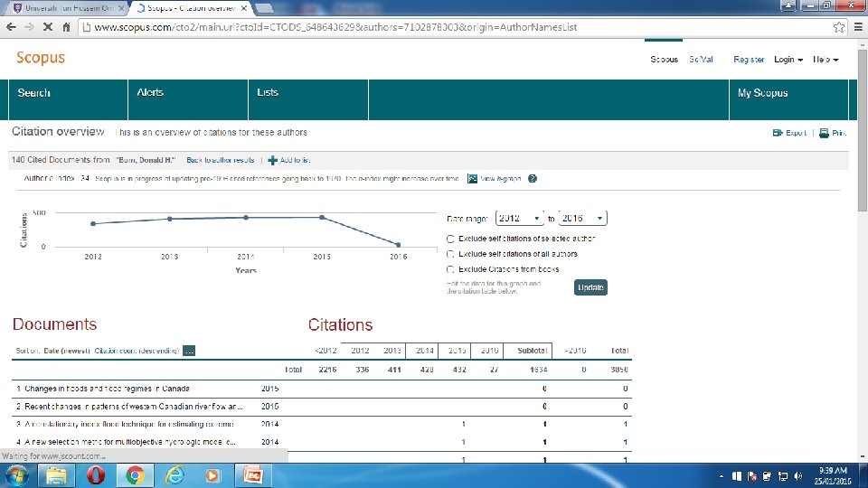Viewport: 868px width, 488px height.
Task: Click the Scopus logo
Action: [41, 58]
